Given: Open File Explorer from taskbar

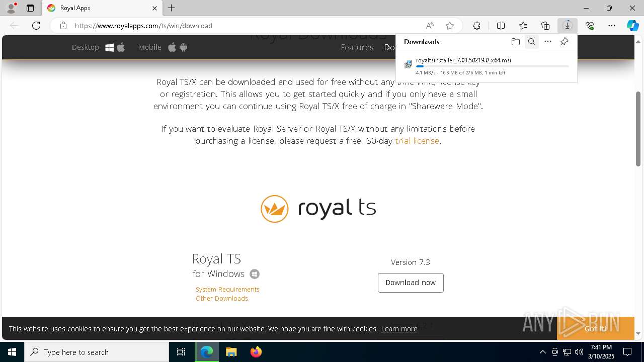Looking at the screenshot, I should click(x=231, y=352).
